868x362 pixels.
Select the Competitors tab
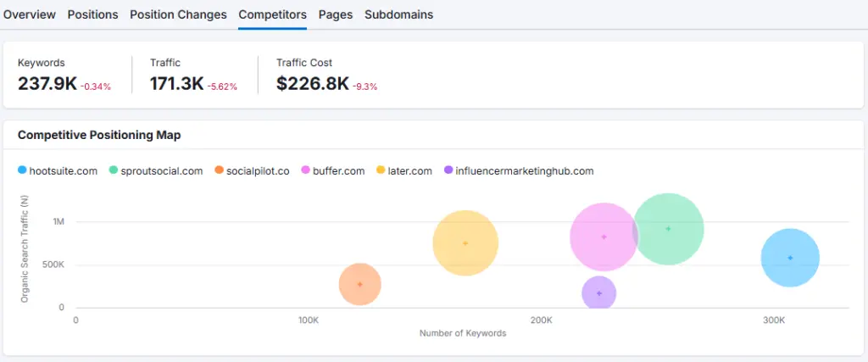(272, 14)
